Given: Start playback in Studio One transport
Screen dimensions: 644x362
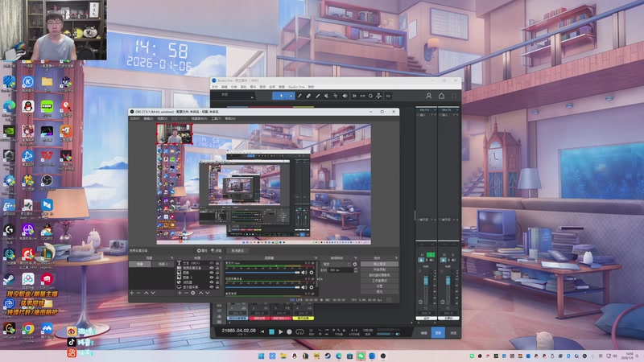Looking at the screenshot, I should click(280, 331).
